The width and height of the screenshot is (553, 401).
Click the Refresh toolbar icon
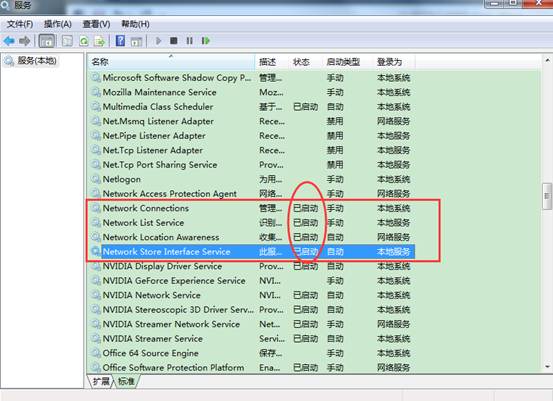point(84,41)
